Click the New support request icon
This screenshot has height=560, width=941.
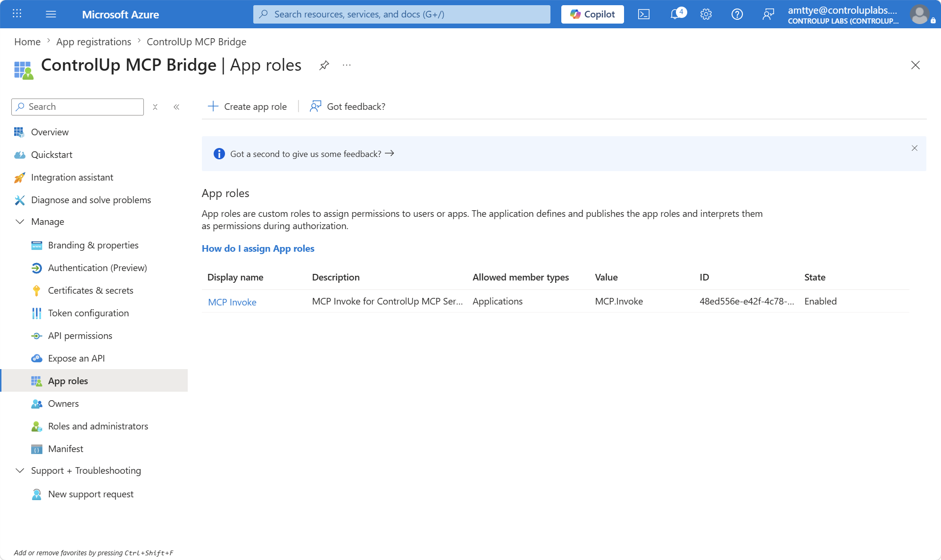tap(36, 494)
